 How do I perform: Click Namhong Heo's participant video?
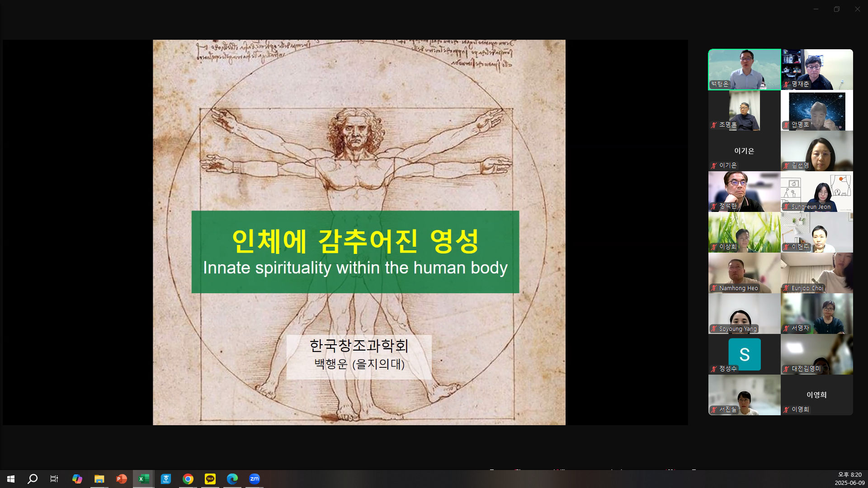(744, 273)
